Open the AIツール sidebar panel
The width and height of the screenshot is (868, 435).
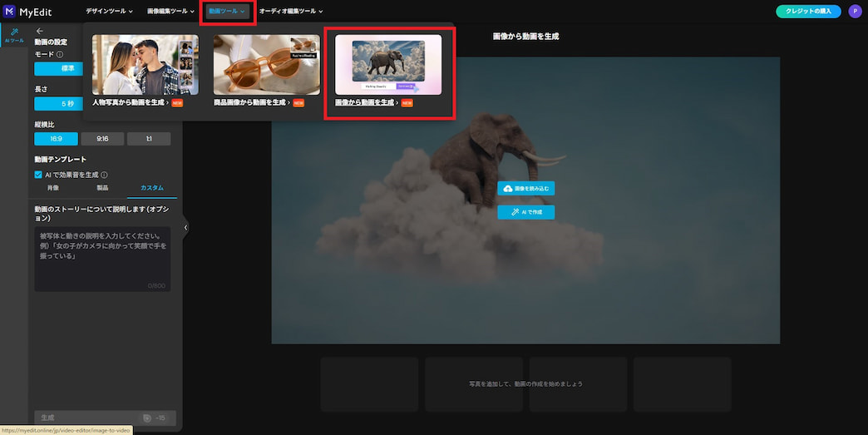[x=14, y=36]
